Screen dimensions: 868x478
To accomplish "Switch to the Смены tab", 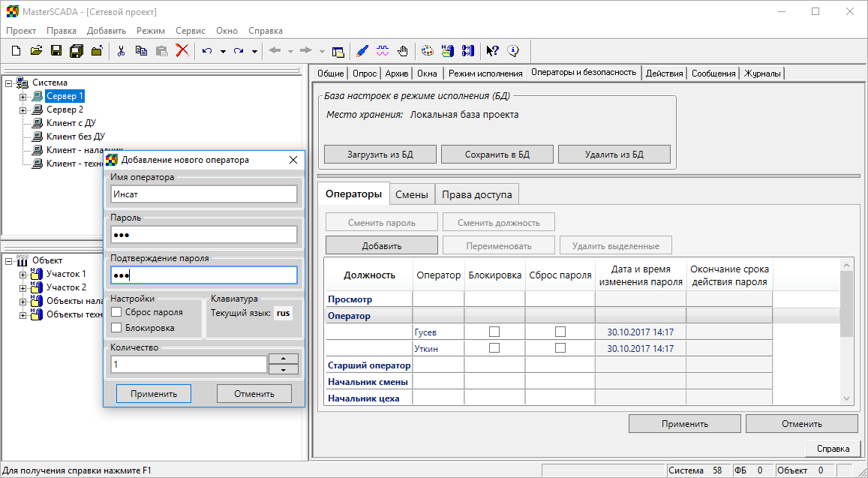I will click(x=412, y=194).
